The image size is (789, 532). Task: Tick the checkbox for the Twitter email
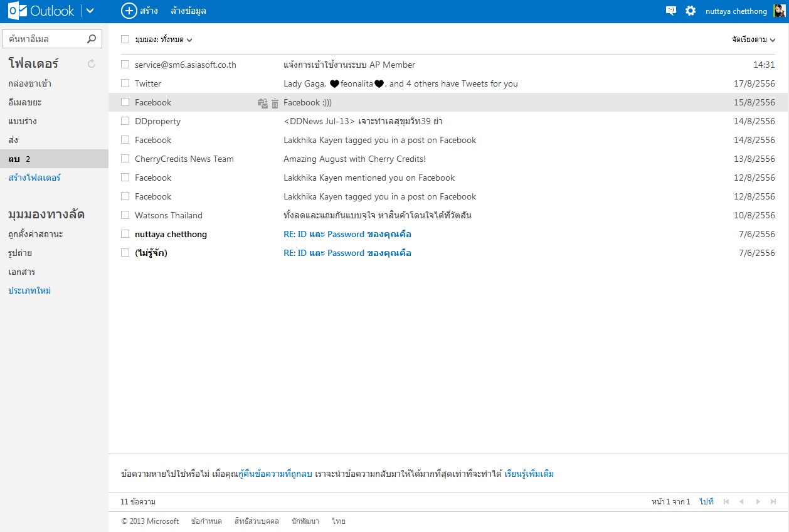pyautogui.click(x=125, y=83)
